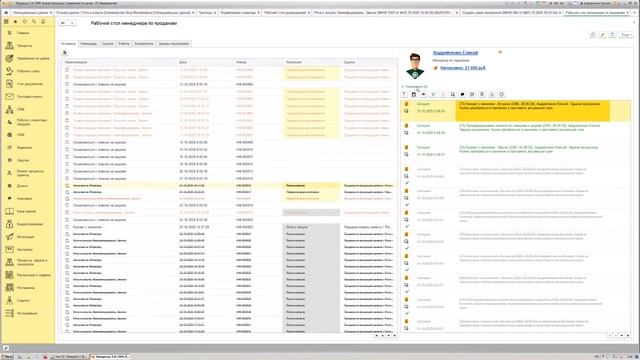Viewport: 640px width, 360px height.
Task: Navigate forward with the right arrow
Action: point(72,23)
